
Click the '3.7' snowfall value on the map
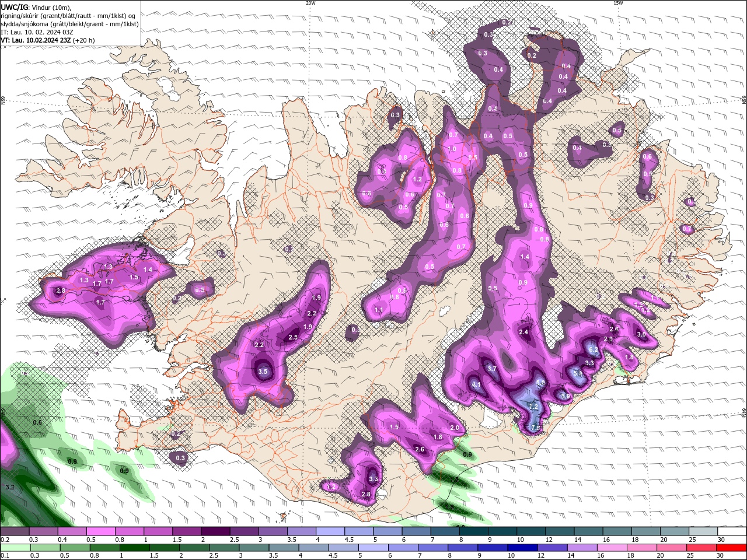[x=492, y=369]
